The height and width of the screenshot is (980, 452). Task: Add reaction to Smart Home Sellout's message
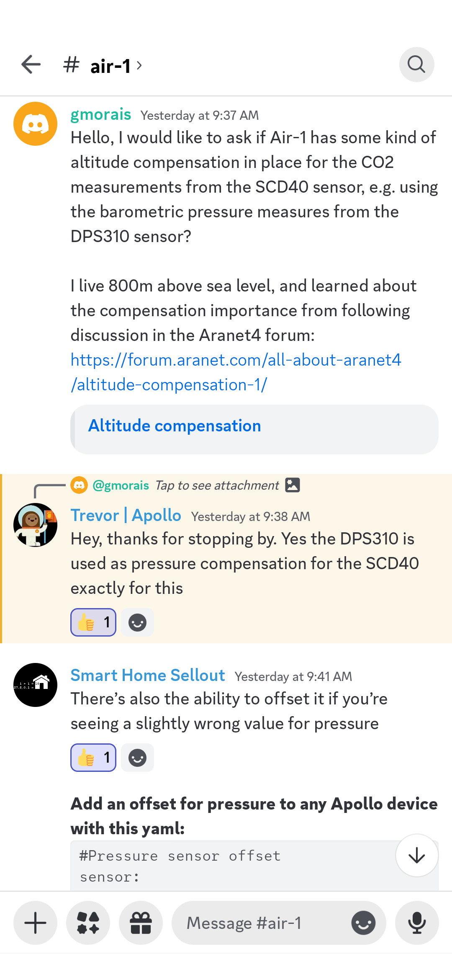tap(137, 758)
